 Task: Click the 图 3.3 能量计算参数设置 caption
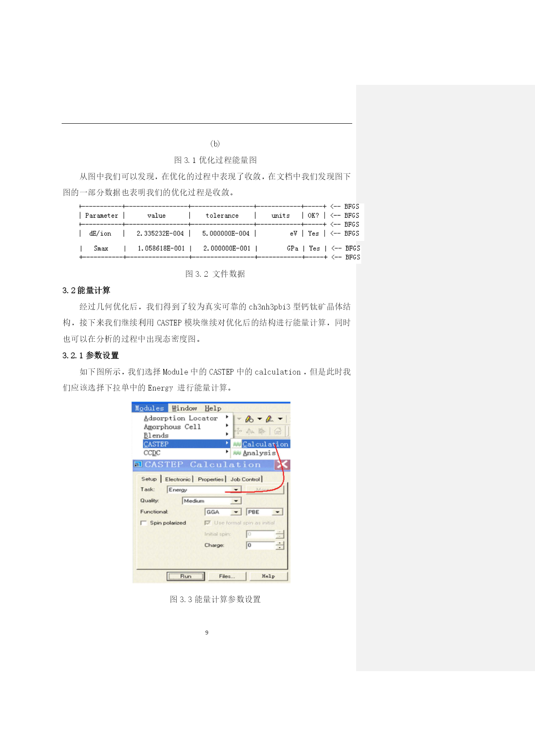(215, 600)
